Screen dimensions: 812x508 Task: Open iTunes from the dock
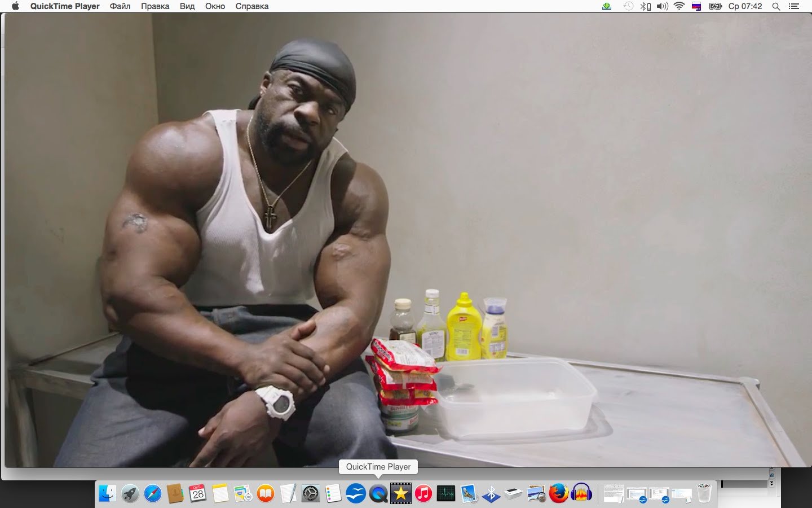(x=423, y=494)
